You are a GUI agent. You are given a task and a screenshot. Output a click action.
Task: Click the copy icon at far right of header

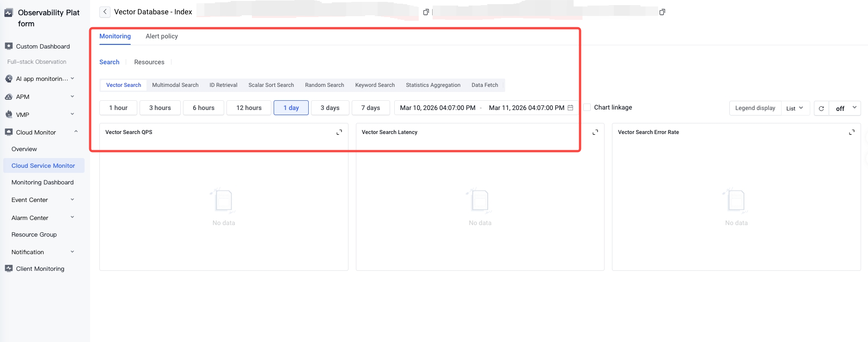[662, 12]
